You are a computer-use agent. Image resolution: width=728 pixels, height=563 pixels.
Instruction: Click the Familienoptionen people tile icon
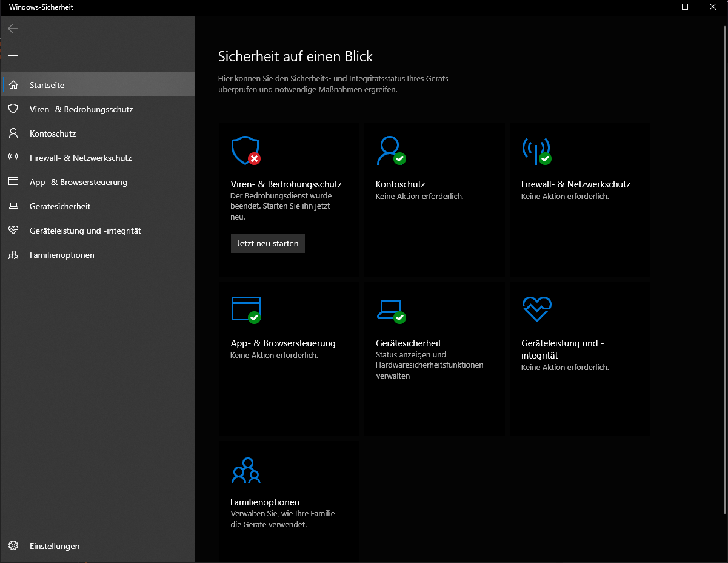tap(245, 470)
